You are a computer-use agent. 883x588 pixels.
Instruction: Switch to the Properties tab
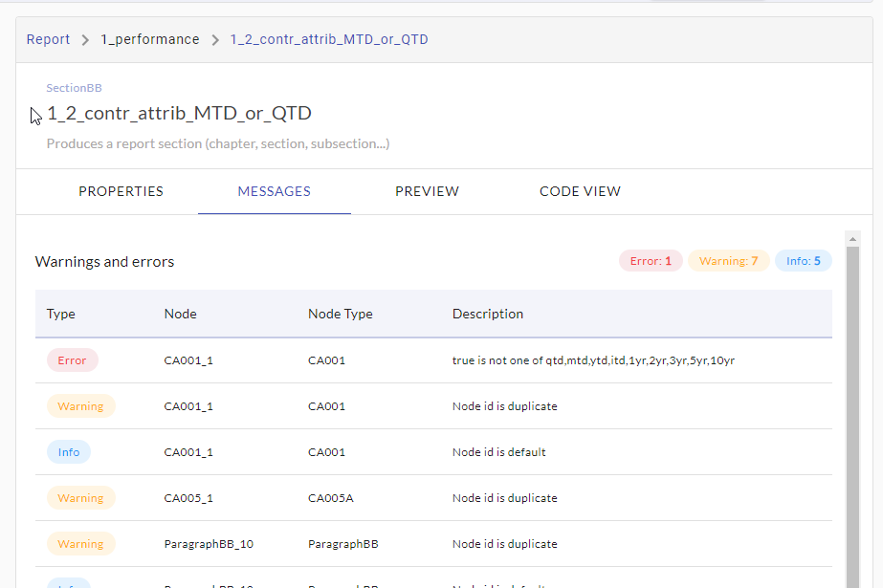[x=121, y=191]
